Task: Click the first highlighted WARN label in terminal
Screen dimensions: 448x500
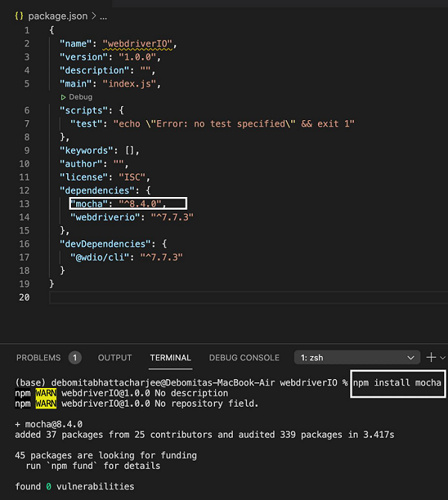Action: tap(46, 393)
